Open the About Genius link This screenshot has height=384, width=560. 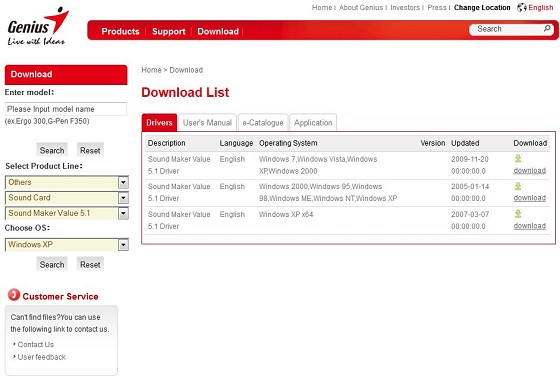coord(361,8)
